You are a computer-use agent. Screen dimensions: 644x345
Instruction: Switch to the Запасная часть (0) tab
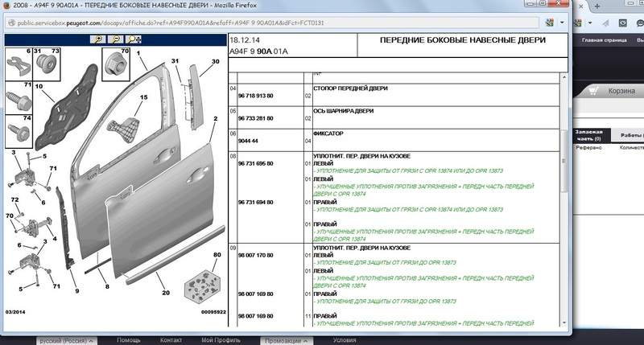[x=589, y=135]
